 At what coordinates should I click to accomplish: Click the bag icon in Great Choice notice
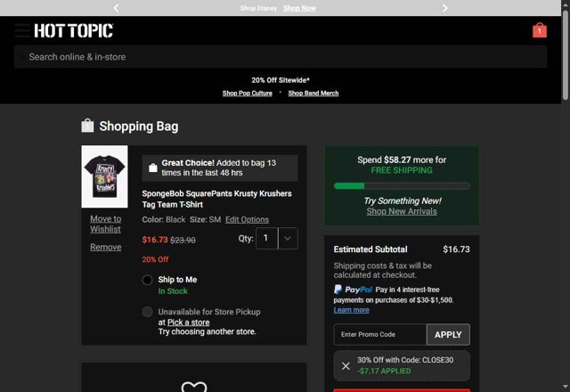[153, 167]
